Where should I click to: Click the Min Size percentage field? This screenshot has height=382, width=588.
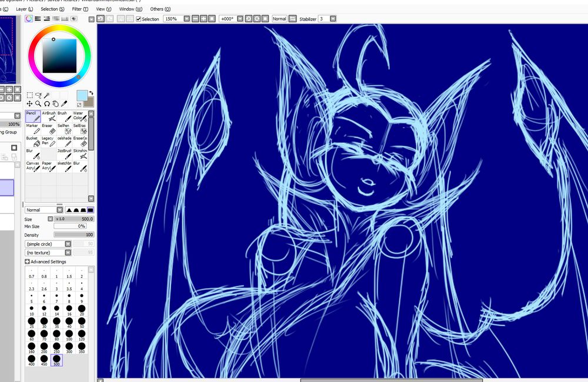(70, 226)
